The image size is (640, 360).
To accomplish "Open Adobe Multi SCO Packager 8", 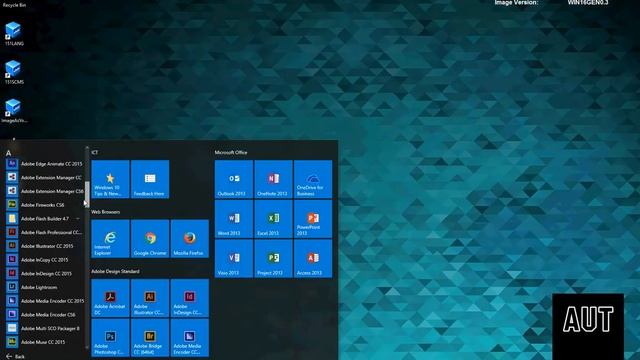I will [x=44, y=328].
